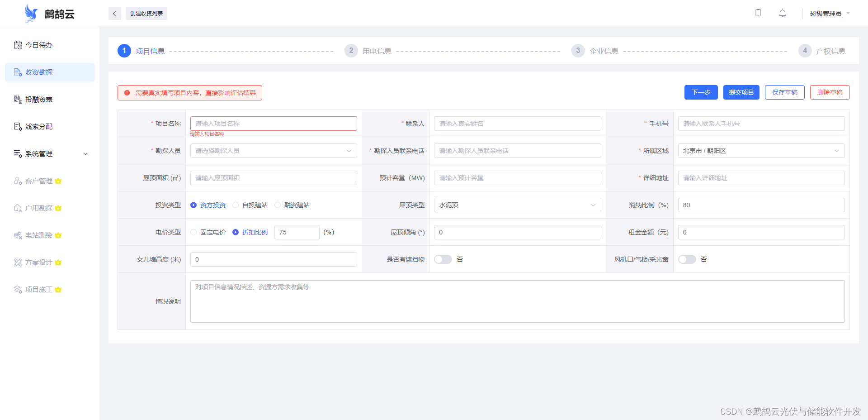Open the 超级管理员 account dropdown

click(x=830, y=14)
